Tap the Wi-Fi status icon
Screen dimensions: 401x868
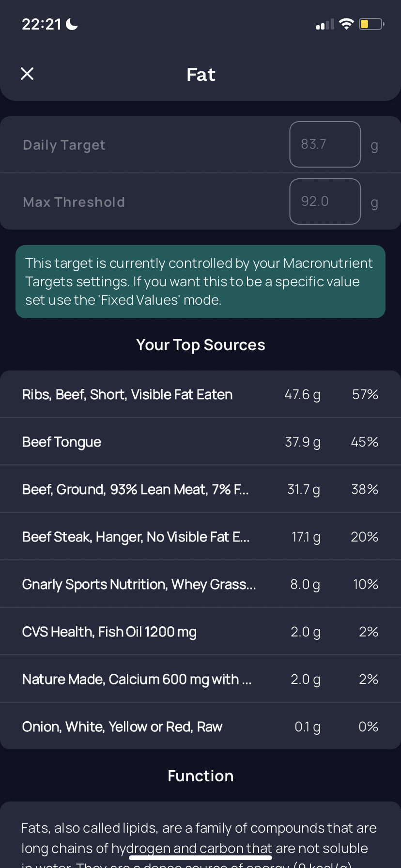346,24
